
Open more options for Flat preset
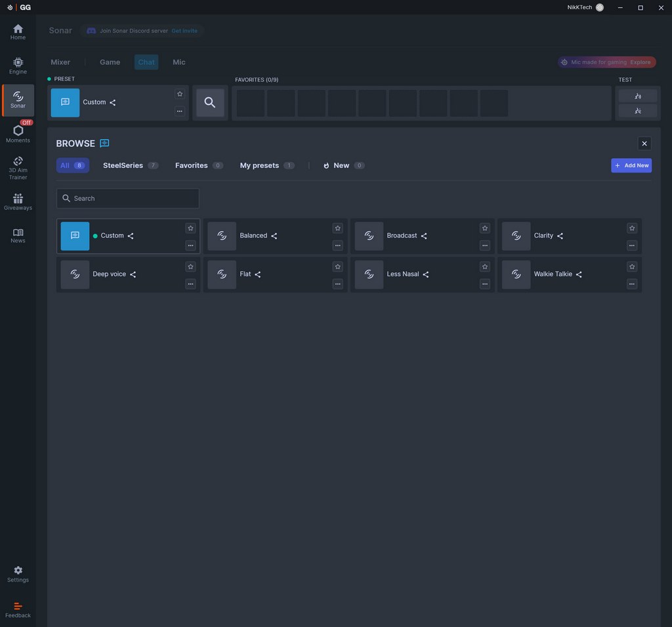tap(337, 284)
